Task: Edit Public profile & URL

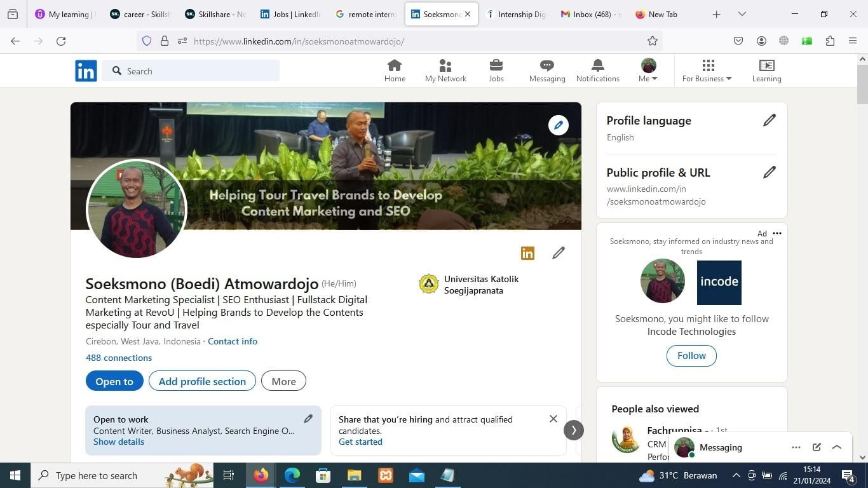Action: coord(770,172)
